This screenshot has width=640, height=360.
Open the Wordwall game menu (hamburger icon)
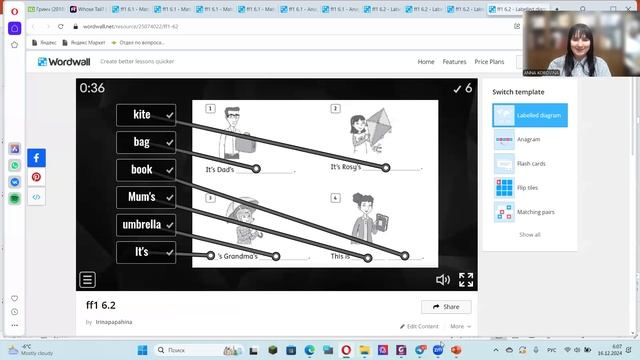point(87,280)
